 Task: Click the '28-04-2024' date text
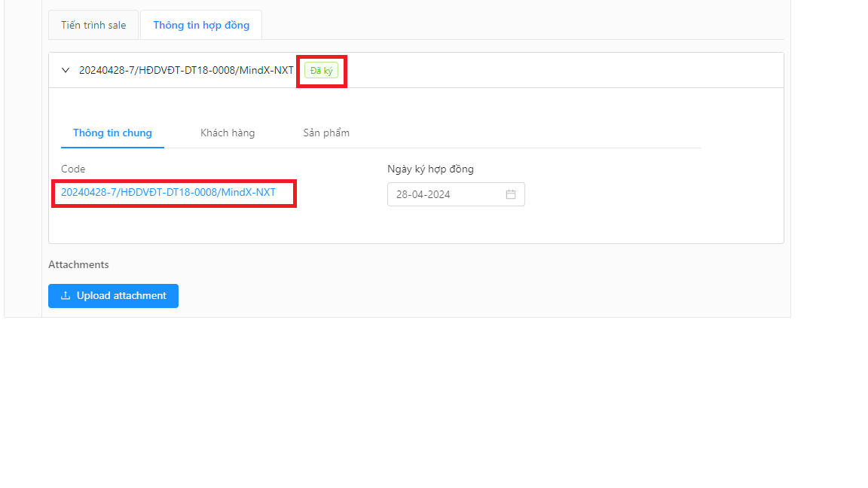423,194
